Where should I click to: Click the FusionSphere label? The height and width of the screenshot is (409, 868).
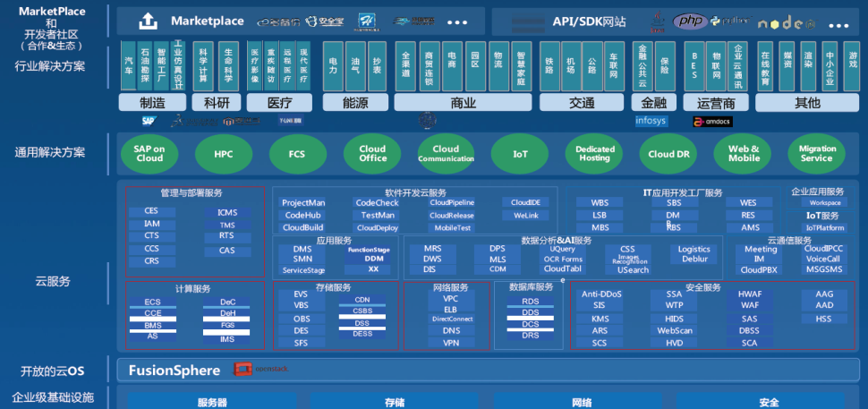click(174, 371)
